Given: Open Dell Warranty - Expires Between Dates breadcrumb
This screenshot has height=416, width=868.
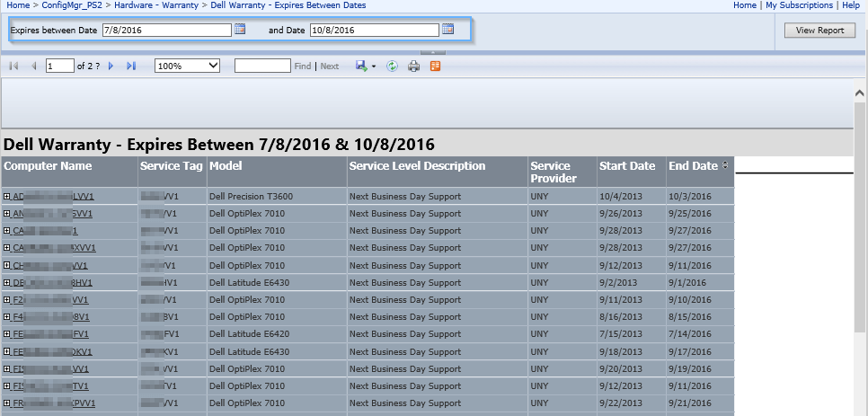Looking at the screenshot, I should tap(288, 5).
